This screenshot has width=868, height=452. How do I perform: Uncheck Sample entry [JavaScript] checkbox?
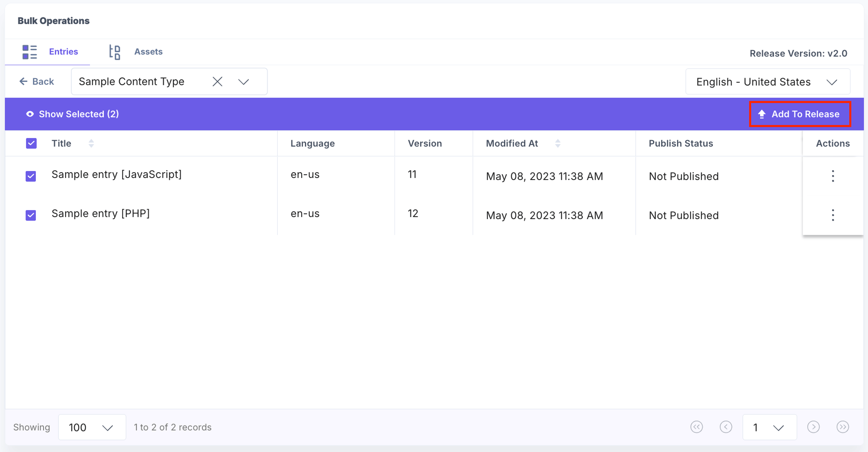31,176
